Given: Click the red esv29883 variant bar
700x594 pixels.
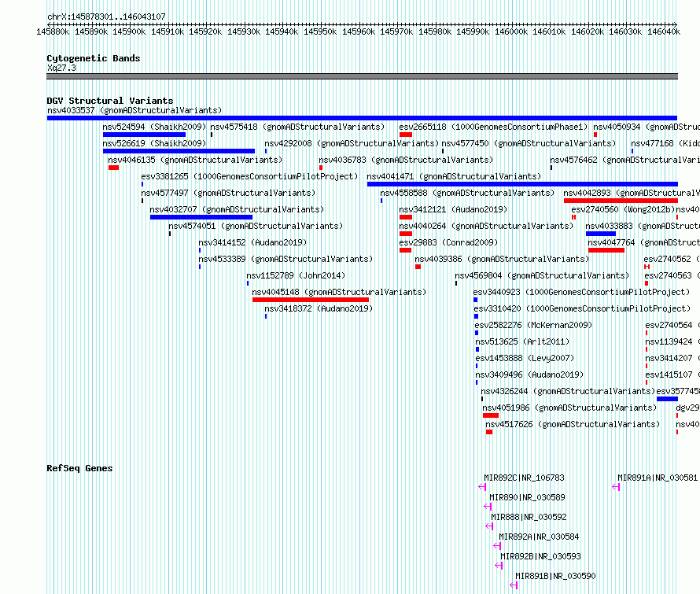Looking at the screenshot, I should point(405,250).
